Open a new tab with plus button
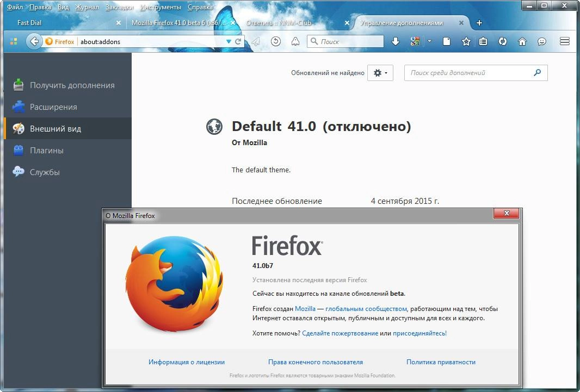580x392 pixels. 479,22
